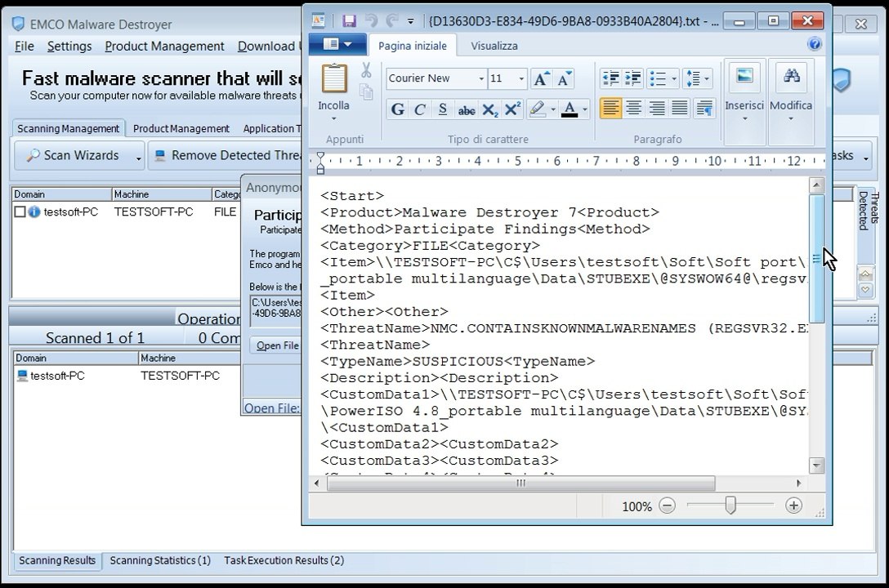Click the scissors Cut icon
The height and width of the screenshot is (588, 889).
click(x=366, y=71)
